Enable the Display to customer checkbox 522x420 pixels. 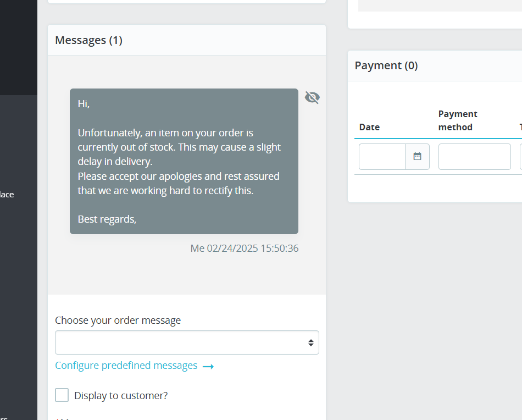[x=62, y=395]
